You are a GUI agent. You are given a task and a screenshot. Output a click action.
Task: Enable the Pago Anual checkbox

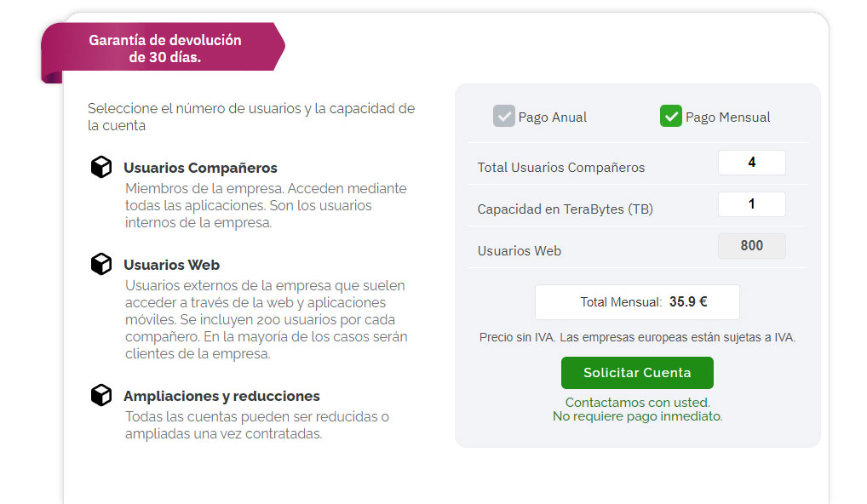click(503, 116)
